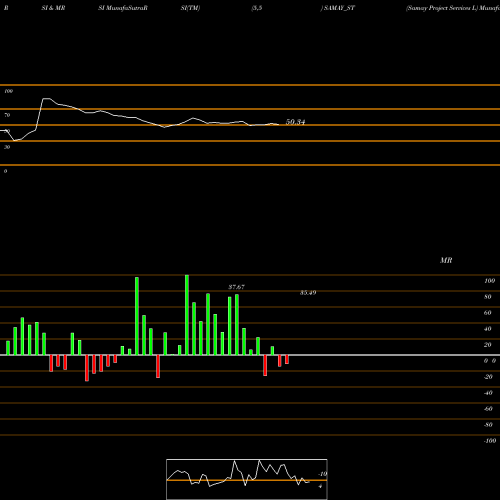Click the 37.67 value above the bars

tap(236, 287)
